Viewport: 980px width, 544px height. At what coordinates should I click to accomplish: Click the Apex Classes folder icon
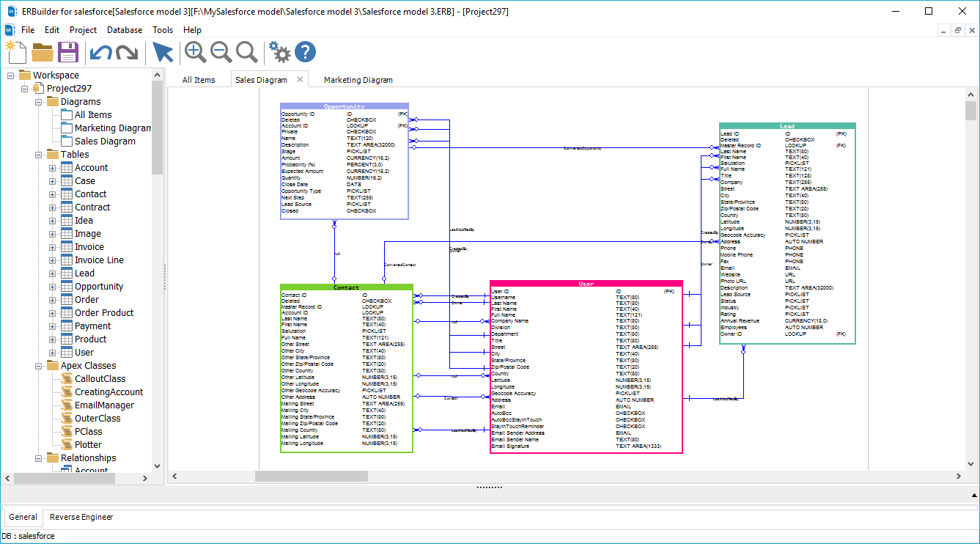coord(53,366)
